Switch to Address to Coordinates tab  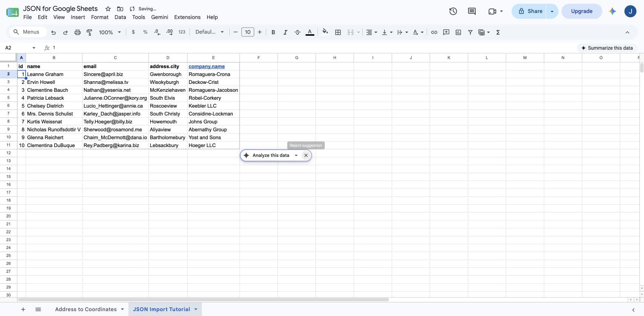pyautogui.click(x=86, y=309)
